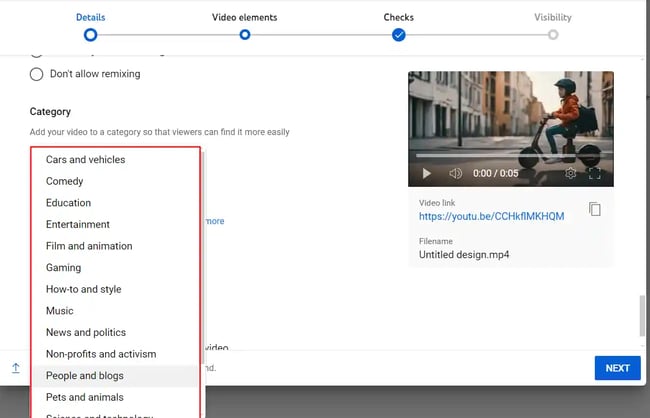Choose Pets and animals category

click(115, 397)
